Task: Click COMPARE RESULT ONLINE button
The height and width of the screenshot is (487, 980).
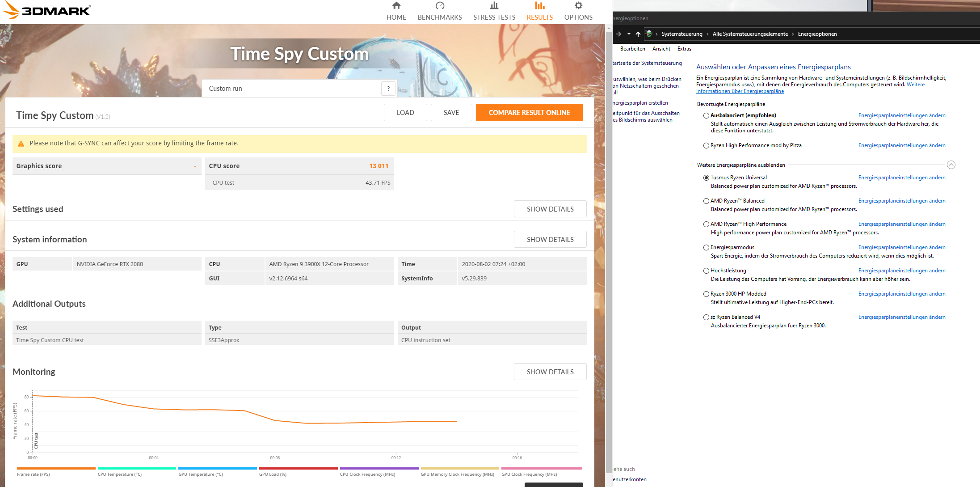Action: 529,113
